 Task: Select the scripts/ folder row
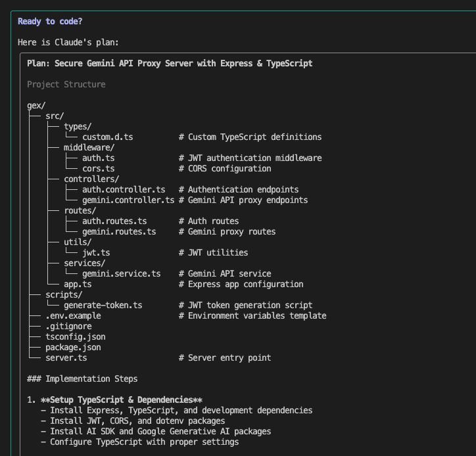[x=64, y=295]
